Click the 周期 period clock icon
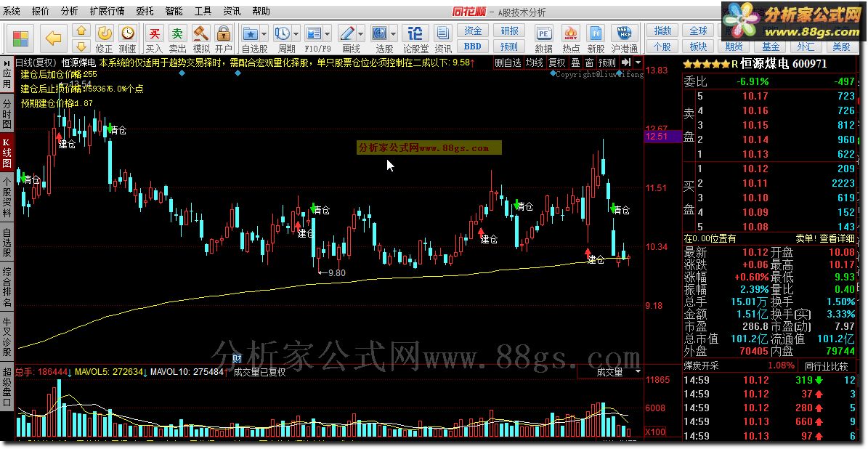868x449 pixels. coord(283,33)
